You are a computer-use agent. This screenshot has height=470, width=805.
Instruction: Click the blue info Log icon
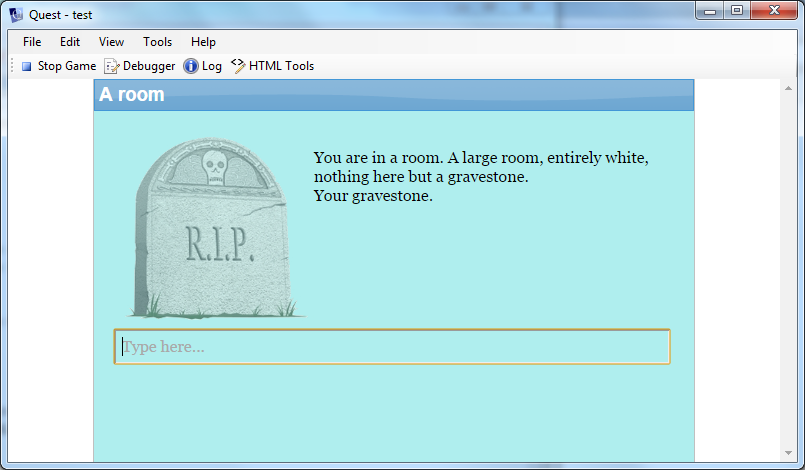pos(191,66)
